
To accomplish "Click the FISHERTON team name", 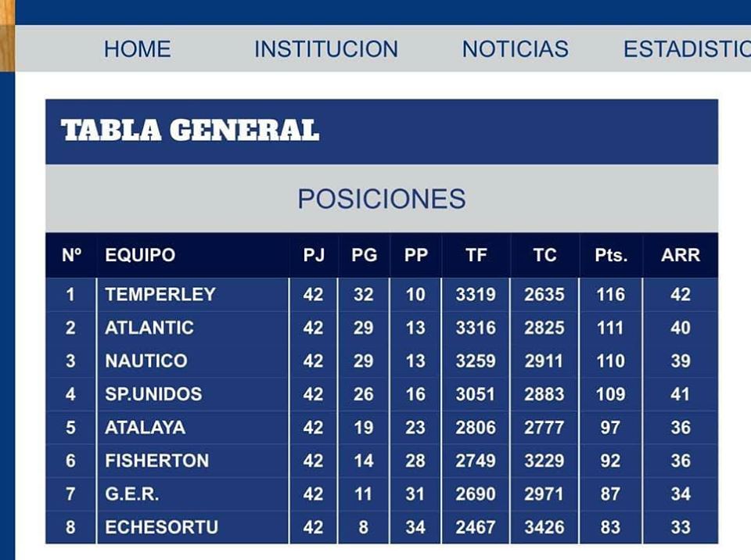I will pyautogui.click(x=157, y=461).
